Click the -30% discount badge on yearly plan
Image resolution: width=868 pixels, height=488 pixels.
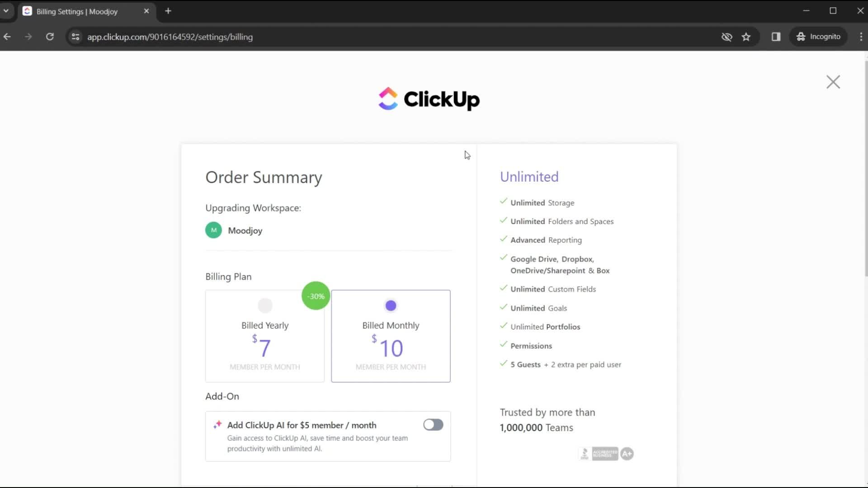click(x=315, y=296)
